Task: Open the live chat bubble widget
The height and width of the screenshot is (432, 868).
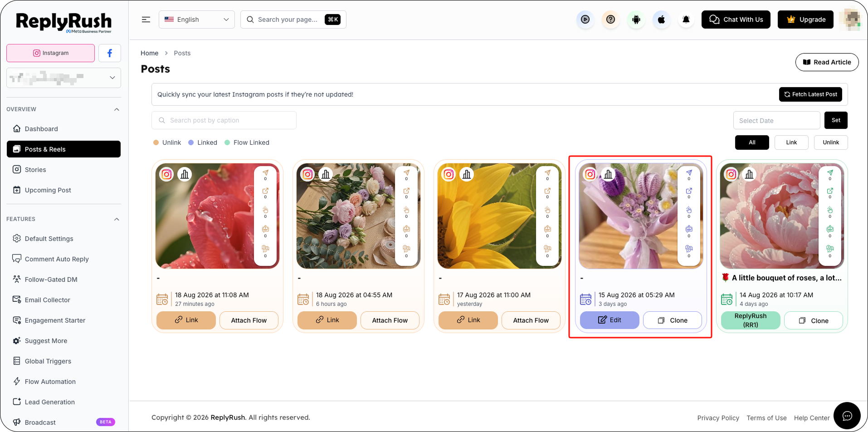Action: pos(847,416)
